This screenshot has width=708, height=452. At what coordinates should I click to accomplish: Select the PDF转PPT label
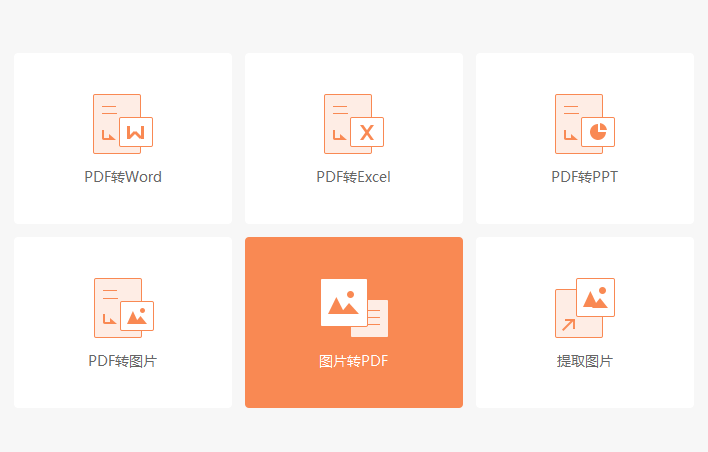(x=585, y=177)
